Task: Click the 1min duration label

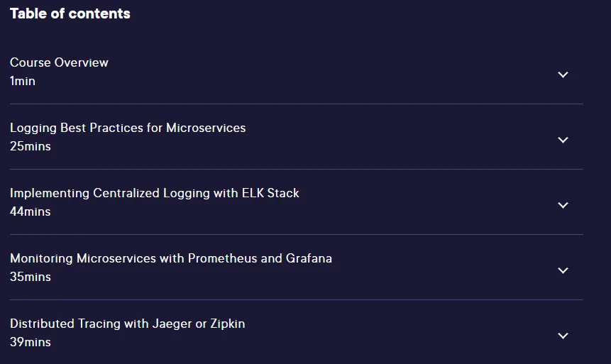Action: click(x=23, y=81)
